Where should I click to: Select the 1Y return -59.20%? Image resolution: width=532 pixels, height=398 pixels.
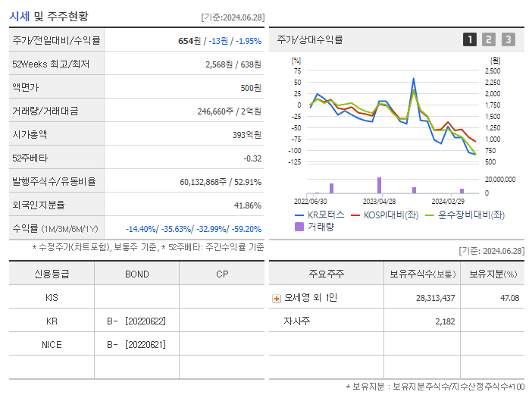pyautogui.click(x=246, y=229)
